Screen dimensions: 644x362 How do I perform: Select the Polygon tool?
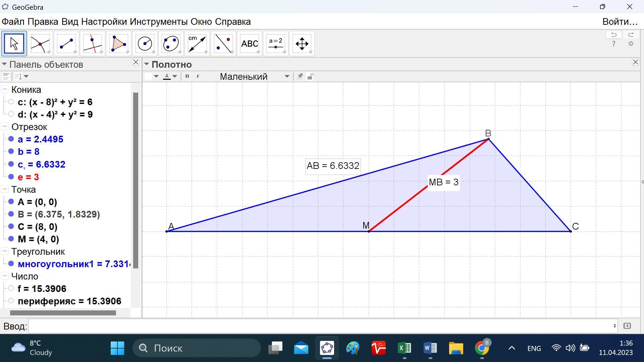point(118,44)
